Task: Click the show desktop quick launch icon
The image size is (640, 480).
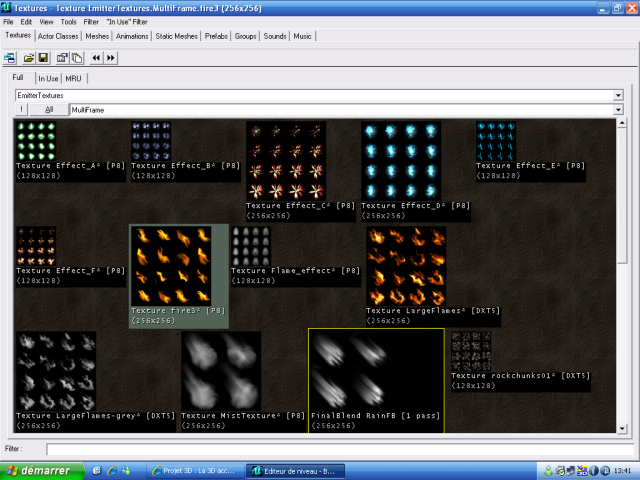Action: (x=97, y=471)
